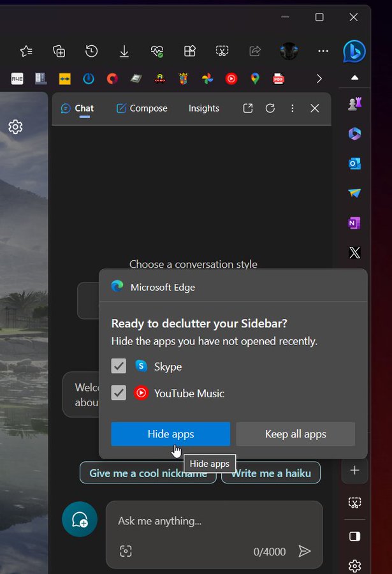Click the Hide apps button
The width and height of the screenshot is (392, 574).
click(x=170, y=434)
